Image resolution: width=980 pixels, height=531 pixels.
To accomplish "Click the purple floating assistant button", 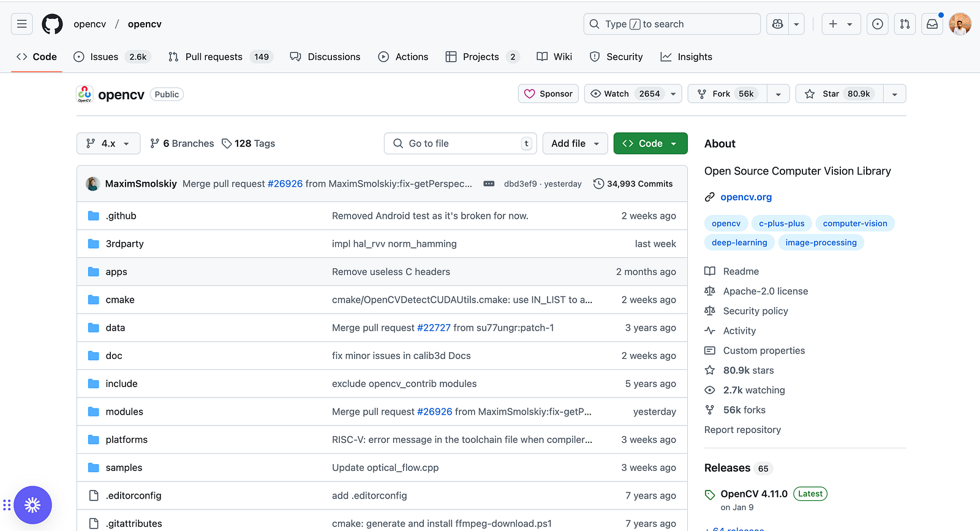I will (x=33, y=505).
